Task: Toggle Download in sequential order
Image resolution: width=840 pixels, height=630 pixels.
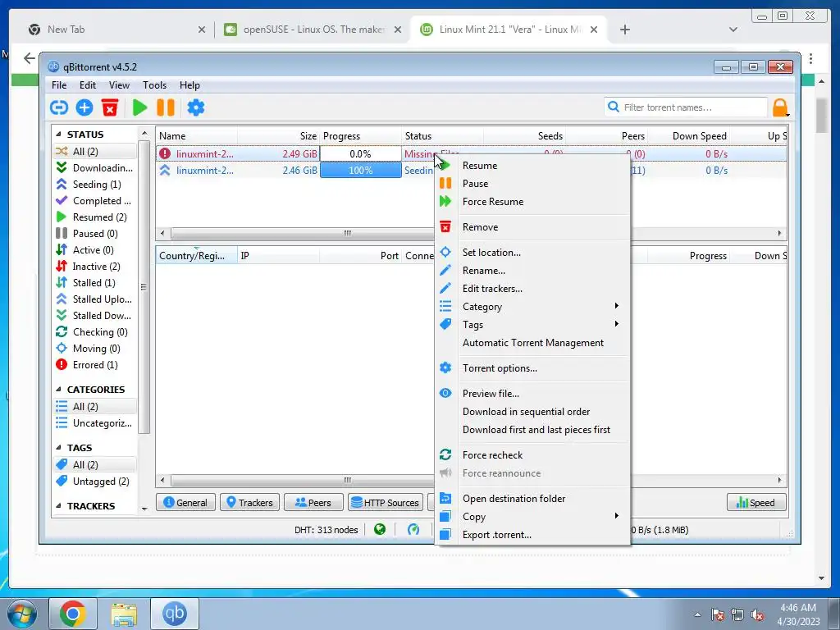Action: [532, 412]
